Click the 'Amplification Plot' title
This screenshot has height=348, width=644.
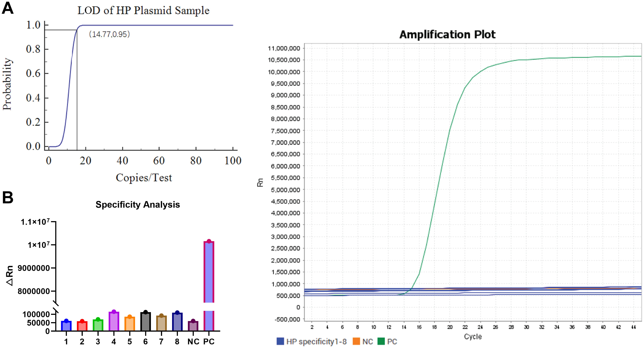coord(447,34)
